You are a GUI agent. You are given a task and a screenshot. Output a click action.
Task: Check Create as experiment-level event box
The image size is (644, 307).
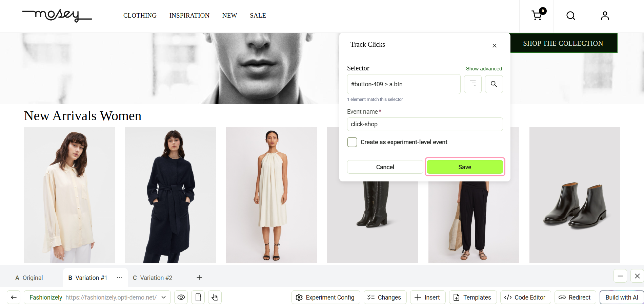click(352, 142)
